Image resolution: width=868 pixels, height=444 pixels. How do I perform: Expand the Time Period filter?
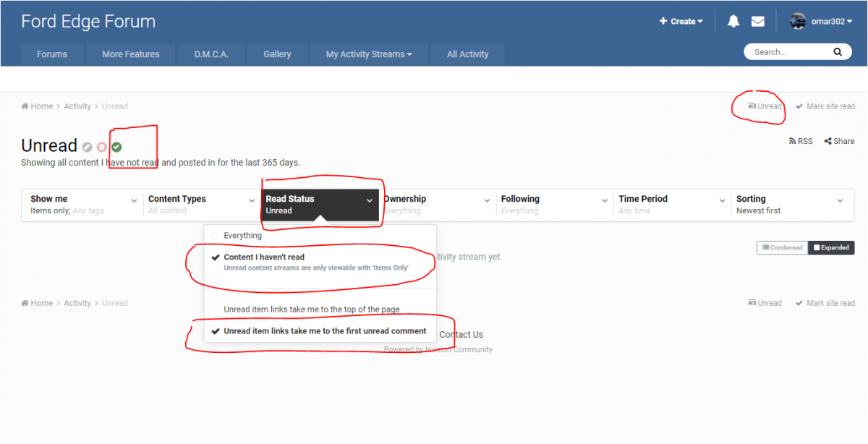(673, 205)
